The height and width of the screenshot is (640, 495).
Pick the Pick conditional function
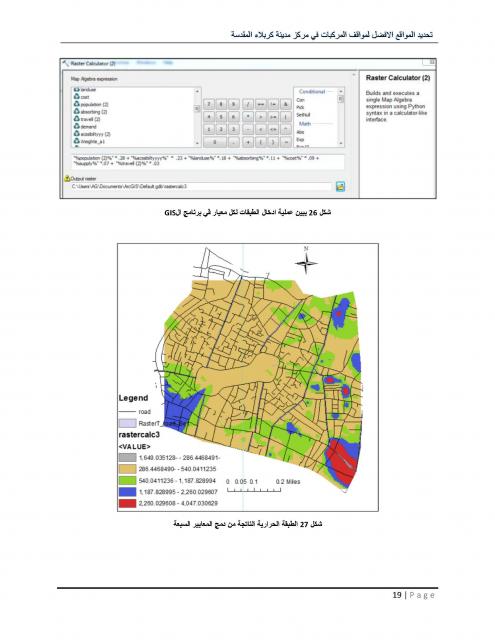tap(300, 107)
